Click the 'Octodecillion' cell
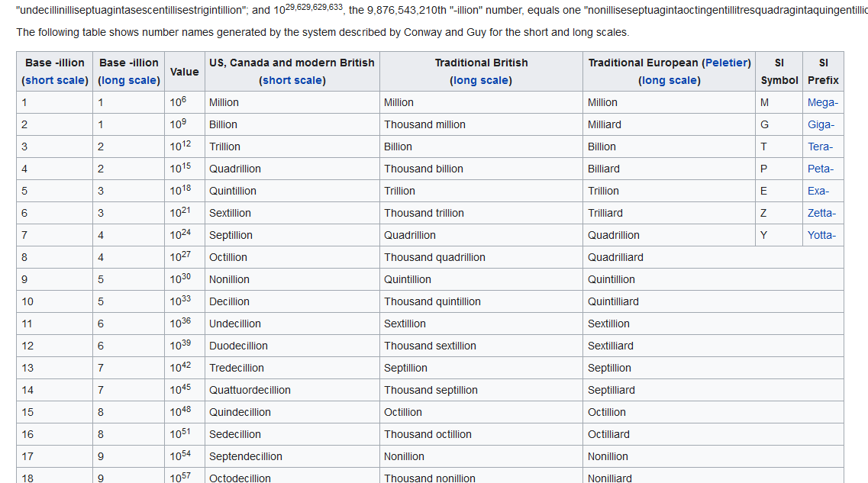 (x=292, y=476)
